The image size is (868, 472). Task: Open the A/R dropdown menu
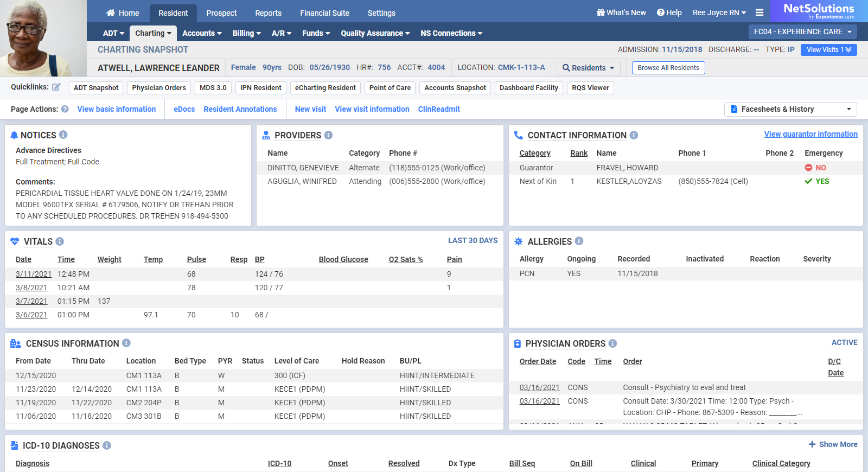[282, 33]
